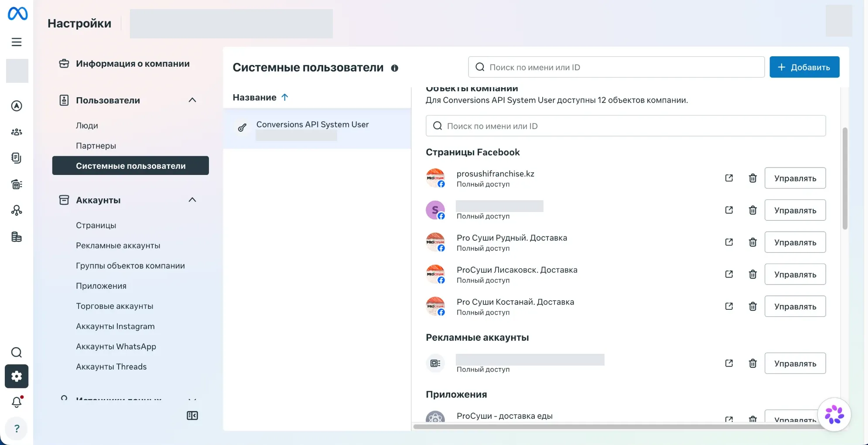Remove Pro Суши Рудный with trash icon
The width and height of the screenshot is (868, 445).
click(753, 242)
